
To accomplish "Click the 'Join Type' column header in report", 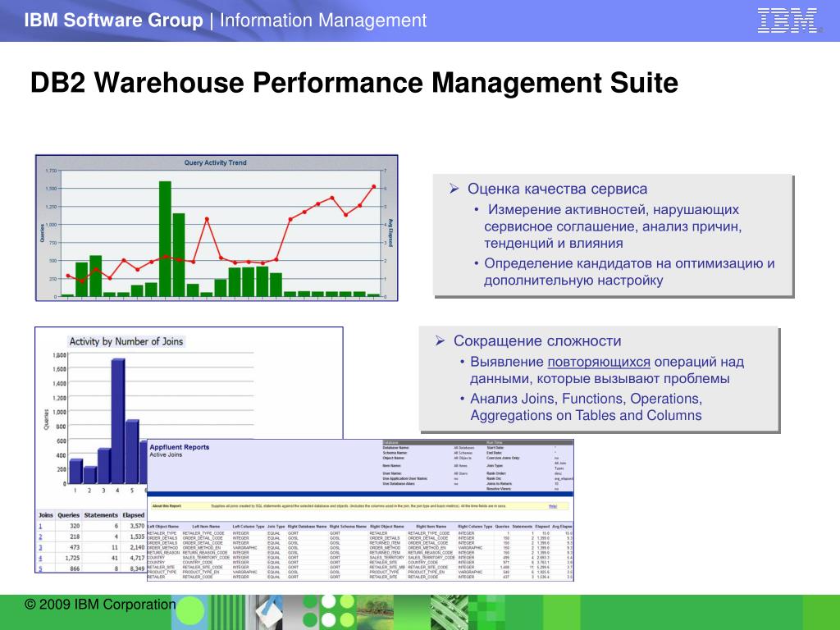I will [x=276, y=527].
